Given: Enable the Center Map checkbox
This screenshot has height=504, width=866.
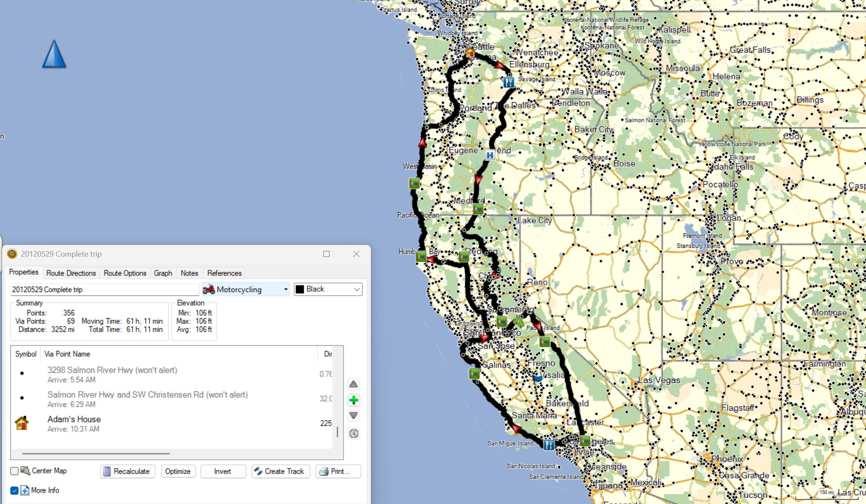Looking at the screenshot, I should tap(14, 471).
